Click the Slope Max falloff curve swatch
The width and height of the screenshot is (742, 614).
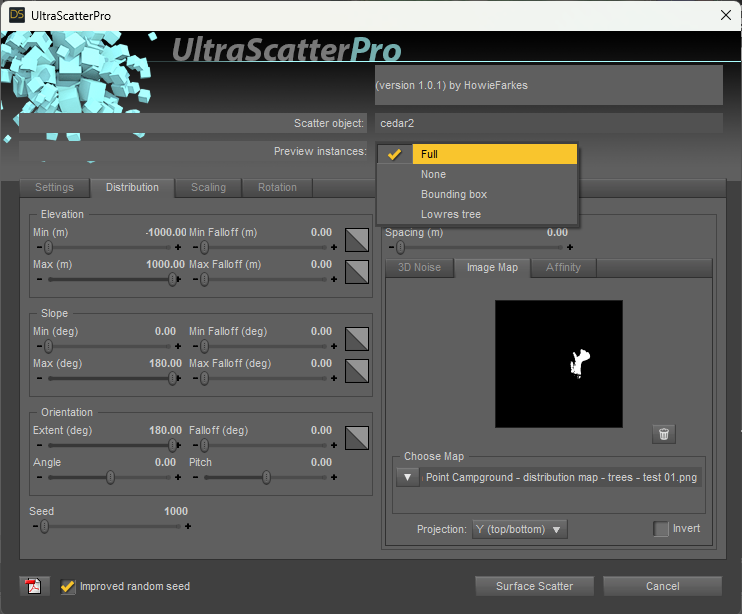point(357,371)
